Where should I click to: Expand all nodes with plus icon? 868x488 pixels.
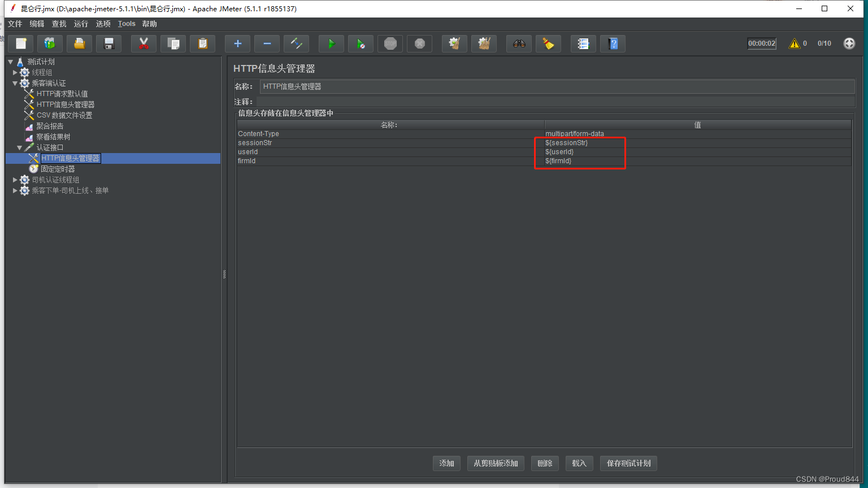click(238, 43)
